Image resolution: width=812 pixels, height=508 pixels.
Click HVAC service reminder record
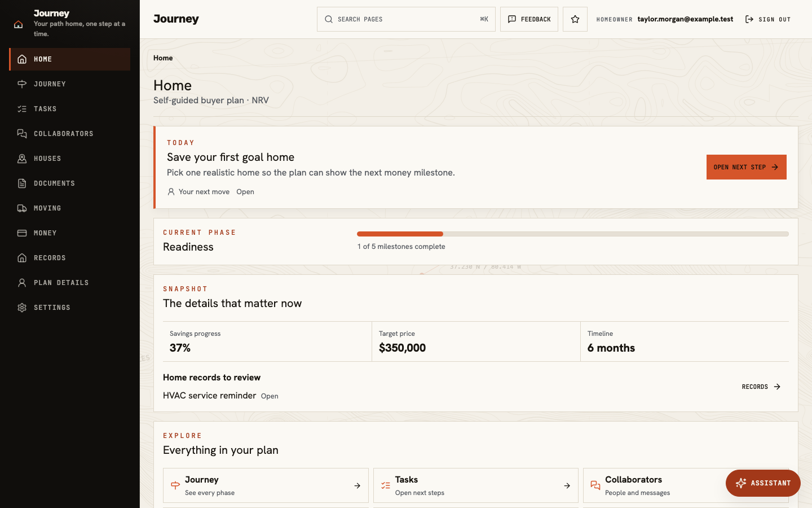point(209,396)
